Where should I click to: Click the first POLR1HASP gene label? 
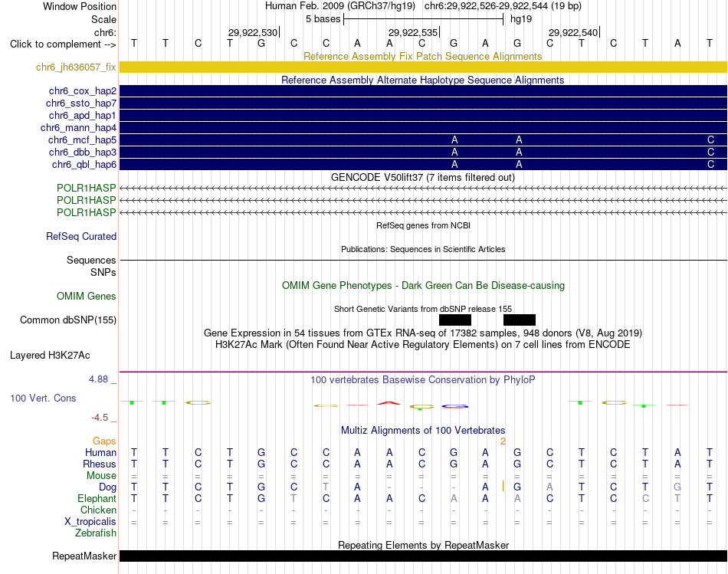coord(87,188)
